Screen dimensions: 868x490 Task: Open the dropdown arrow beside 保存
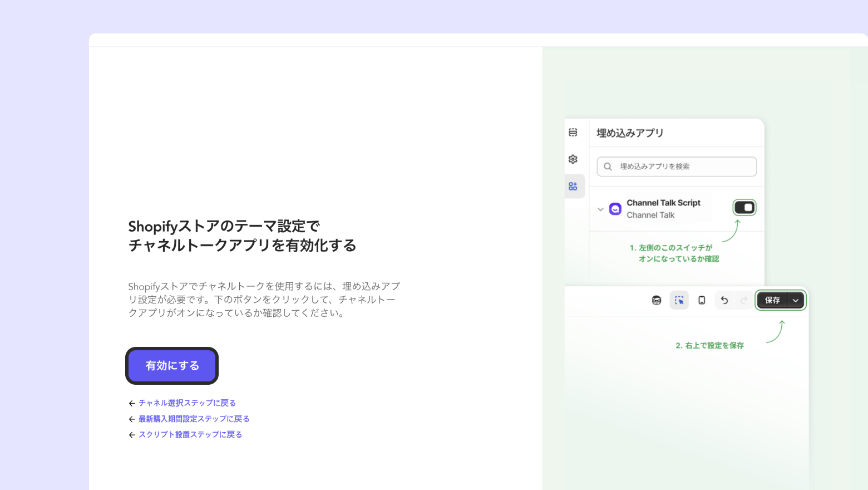coord(796,300)
